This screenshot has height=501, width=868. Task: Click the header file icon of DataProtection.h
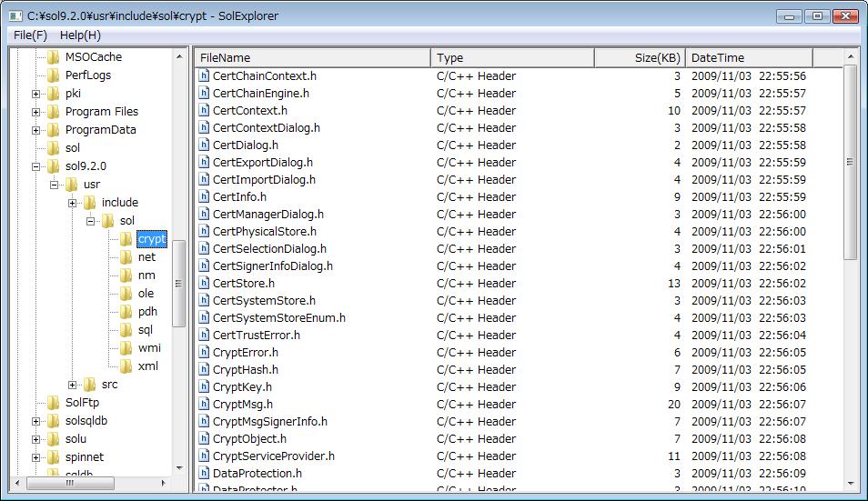[205, 474]
